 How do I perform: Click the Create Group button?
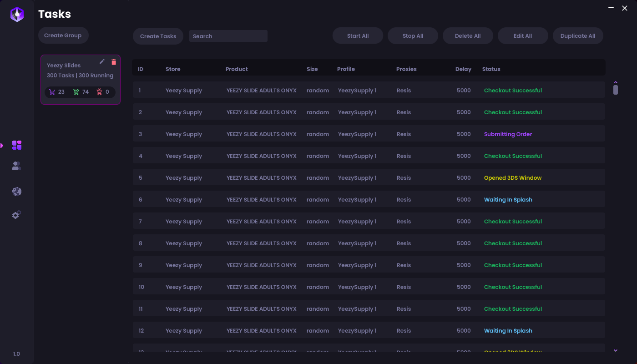[x=63, y=35]
